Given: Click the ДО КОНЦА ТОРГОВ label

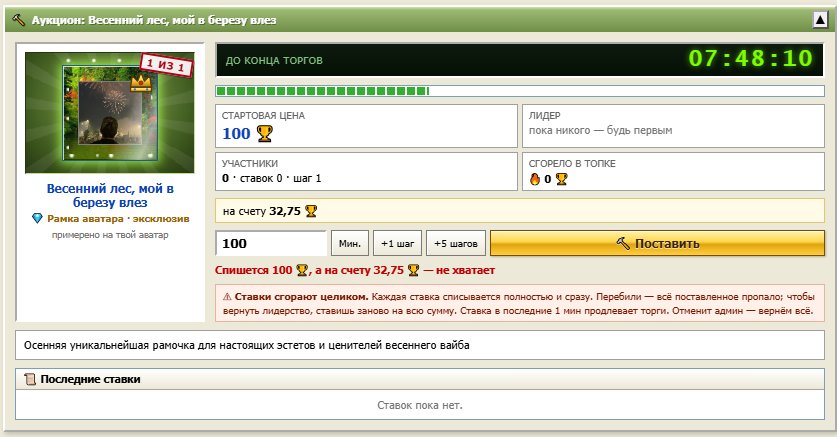Looking at the screenshot, I should point(274,60).
